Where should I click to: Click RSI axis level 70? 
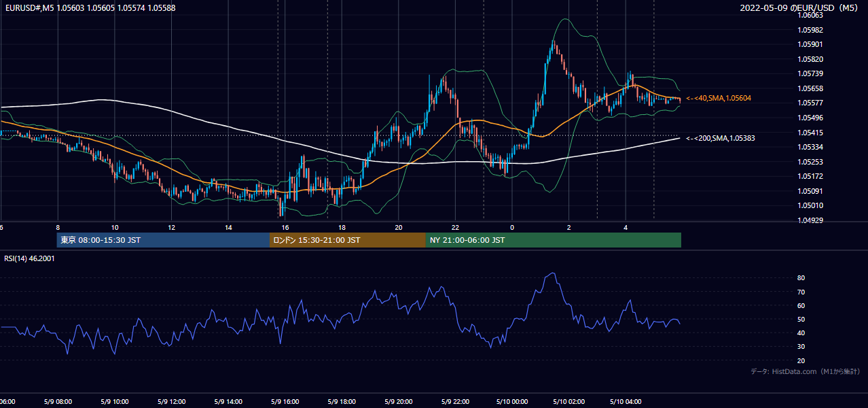(x=801, y=292)
